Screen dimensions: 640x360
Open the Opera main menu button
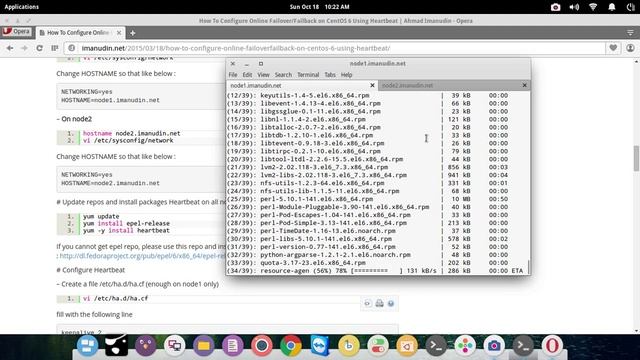[x=16, y=32]
